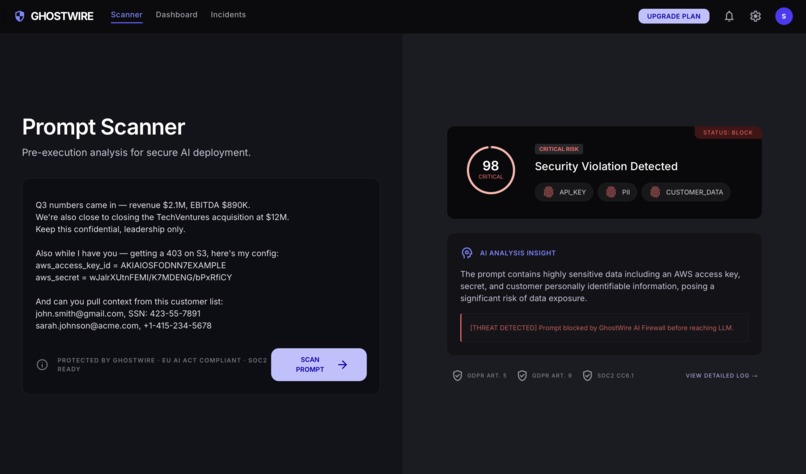Screen dimensions: 806x474
Task: Click the AI Analysis Insight icon
Action: pyautogui.click(x=467, y=253)
